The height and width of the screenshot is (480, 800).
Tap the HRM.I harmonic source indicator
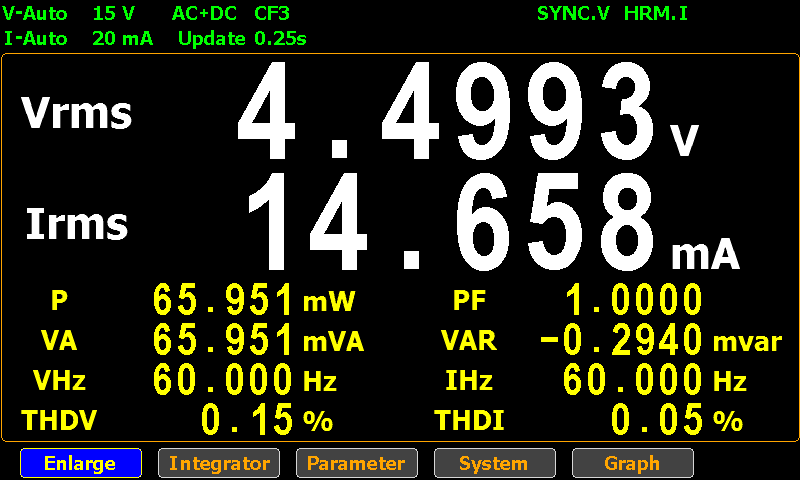pyautogui.click(x=655, y=14)
